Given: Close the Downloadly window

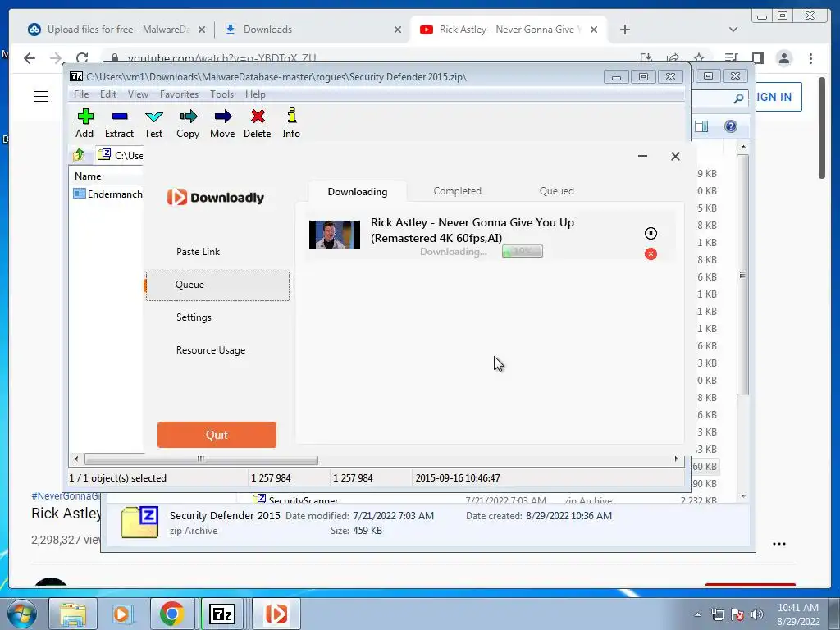Looking at the screenshot, I should pyautogui.click(x=675, y=156).
